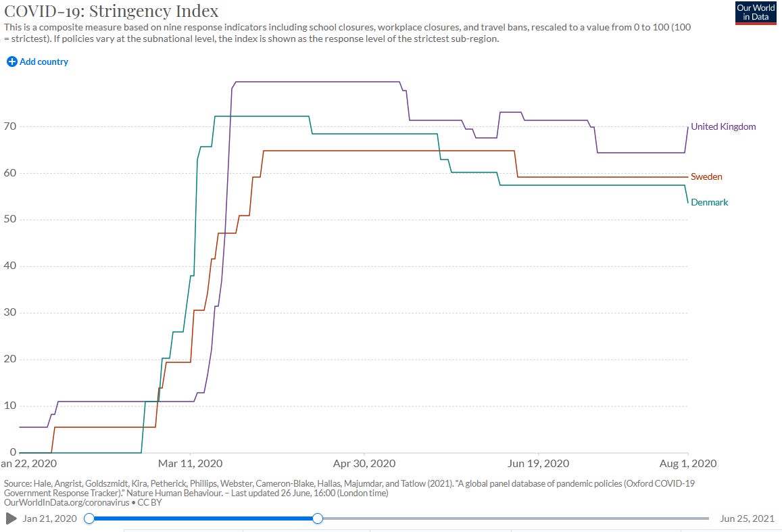Click the y-axis value 70
Viewport: 782px width, 532px height.
click(x=10, y=126)
